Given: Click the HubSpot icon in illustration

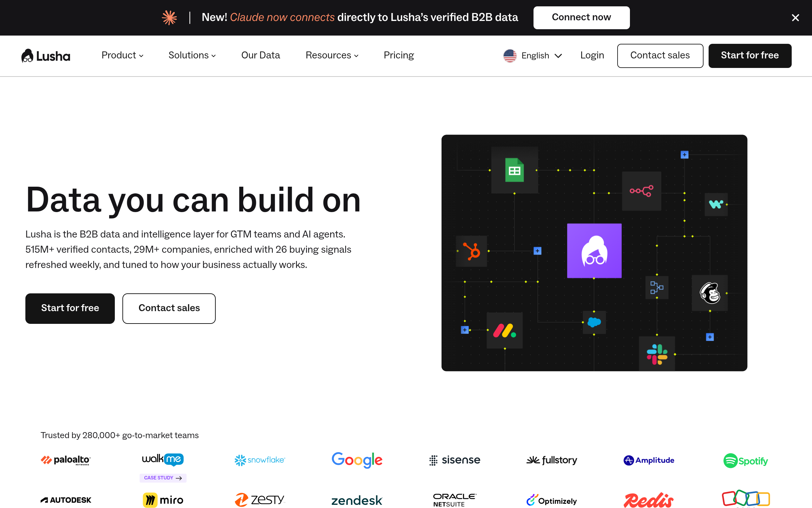Looking at the screenshot, I should click(x=471, y=251).
